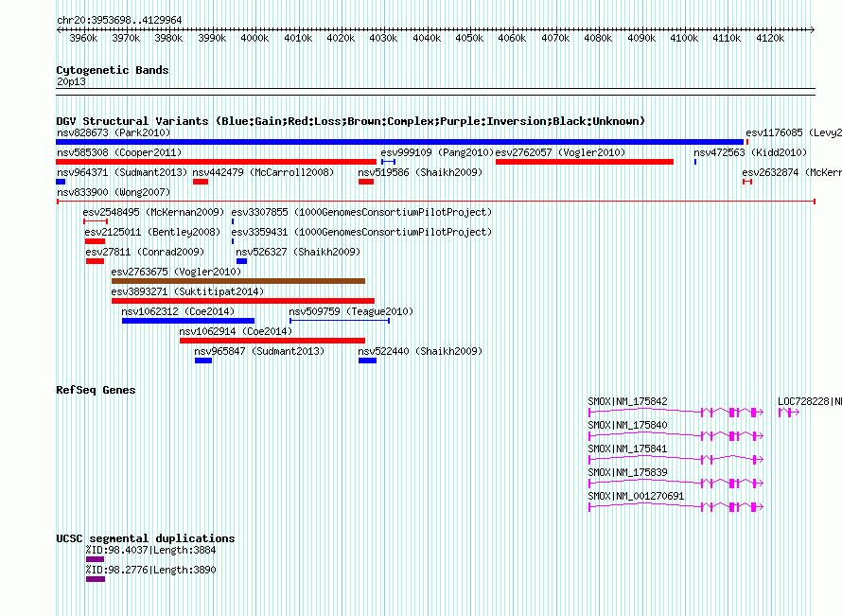Click the nsv442479 (McCarroll2008) red block
Screen dimensions: 842x616
(x=201, y=182)
